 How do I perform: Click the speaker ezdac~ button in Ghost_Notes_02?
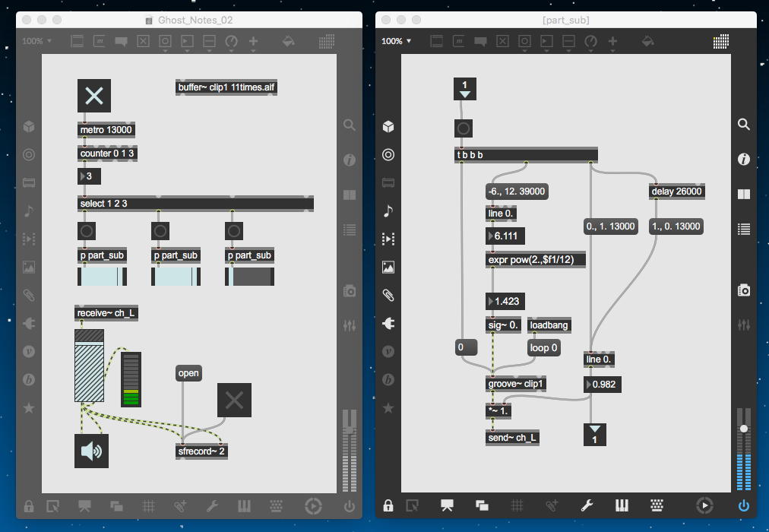pyautogui.click(x=91, y=451)
